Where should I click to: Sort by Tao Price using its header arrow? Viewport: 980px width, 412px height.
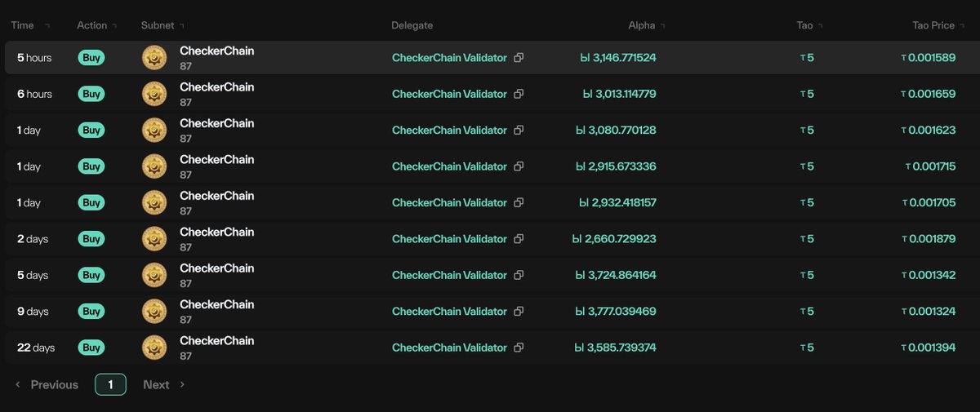pyautogui.click(x=962, y=26)
